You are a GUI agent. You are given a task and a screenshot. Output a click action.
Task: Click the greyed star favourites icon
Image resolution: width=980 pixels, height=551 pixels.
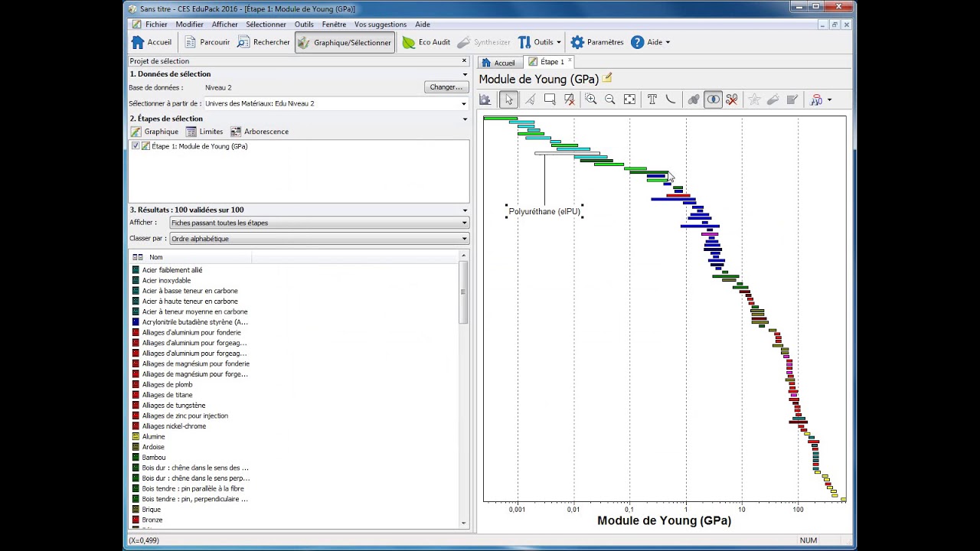pos(754,99)
